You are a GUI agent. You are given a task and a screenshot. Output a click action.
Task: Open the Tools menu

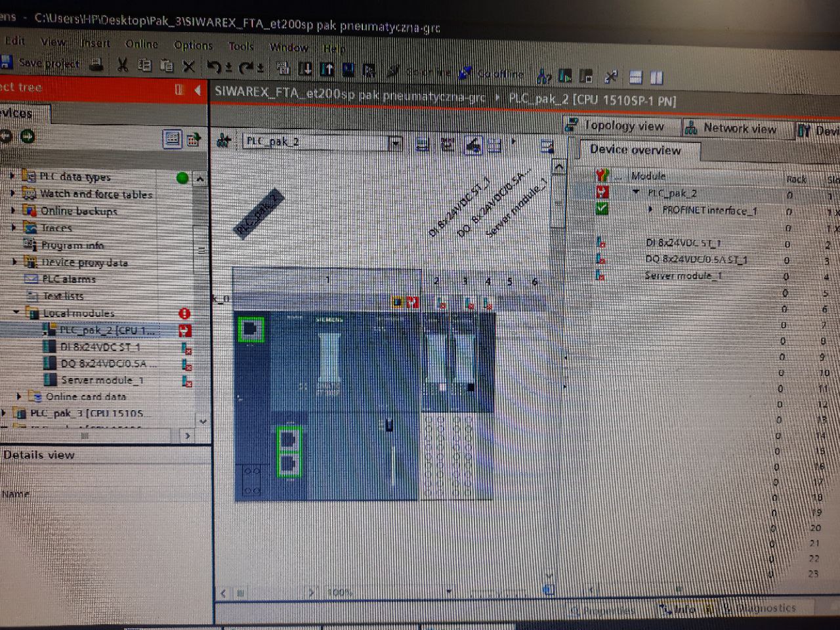pos(241,46)
